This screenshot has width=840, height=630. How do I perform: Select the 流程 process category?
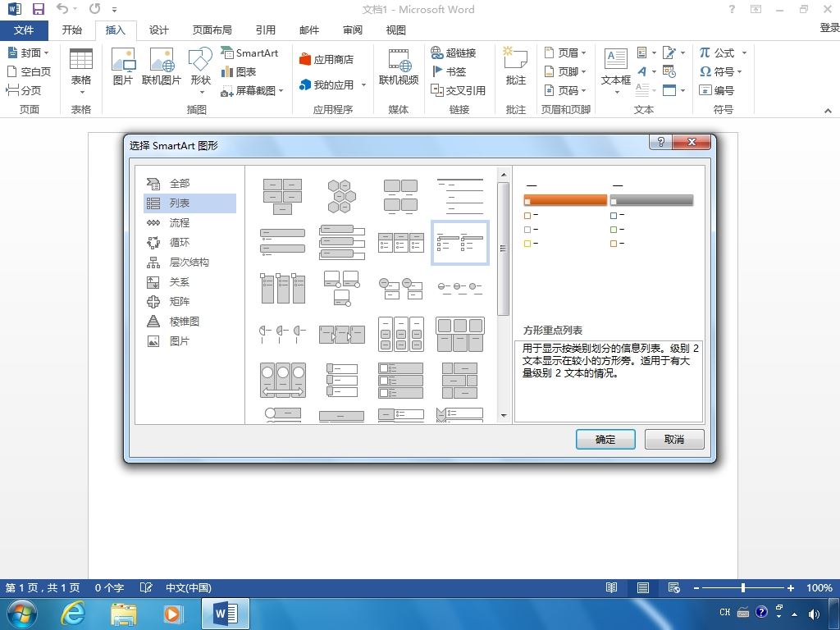tap(189, 223)
